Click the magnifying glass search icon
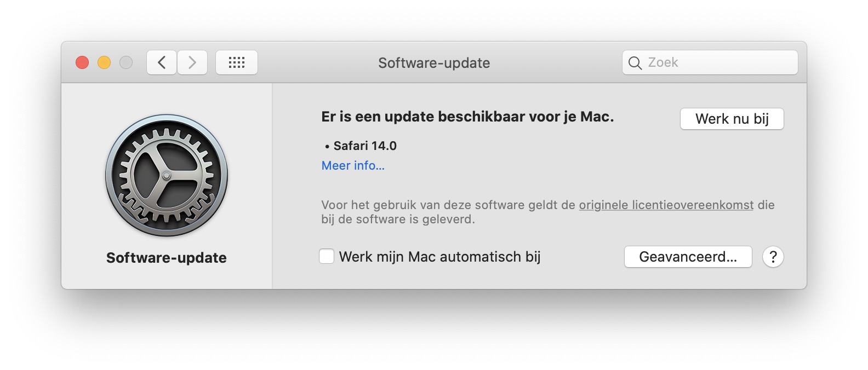This screenshot has width=868, height=370. point(635,63)
